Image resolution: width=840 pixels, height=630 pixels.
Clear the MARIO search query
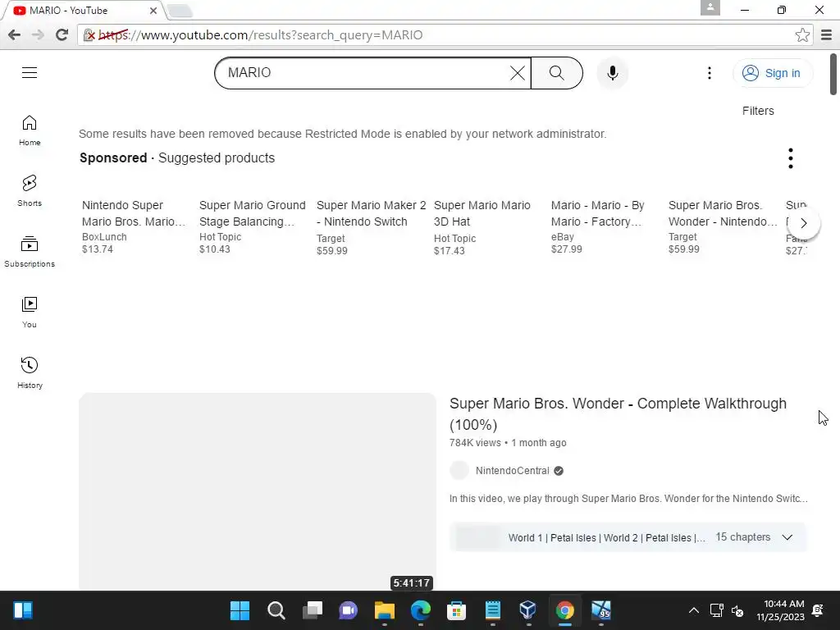517,73
